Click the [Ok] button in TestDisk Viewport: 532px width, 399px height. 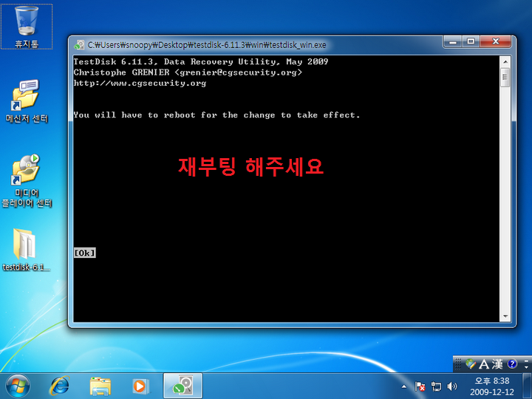85,253
